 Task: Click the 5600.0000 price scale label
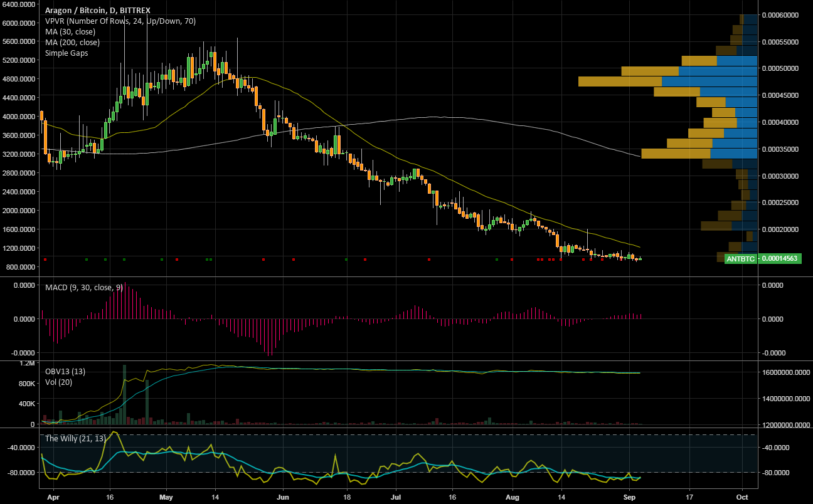click(18, 41)
